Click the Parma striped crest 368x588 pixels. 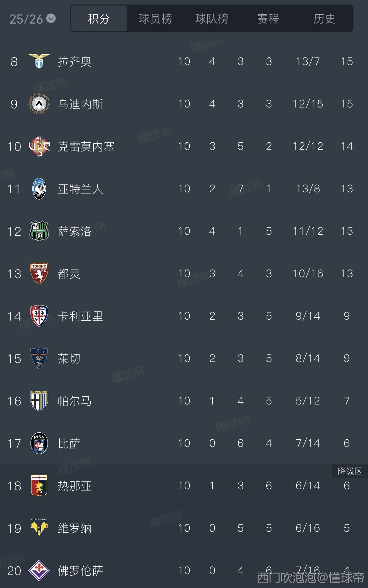(x=39, y=401)
